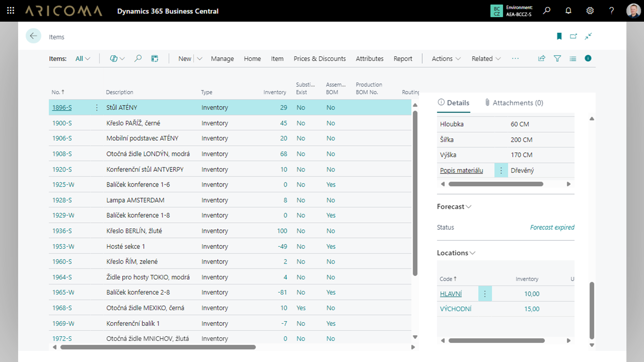Expand the New dropdown arrow
Screen dimensions: 644x362
pos(200,58)
